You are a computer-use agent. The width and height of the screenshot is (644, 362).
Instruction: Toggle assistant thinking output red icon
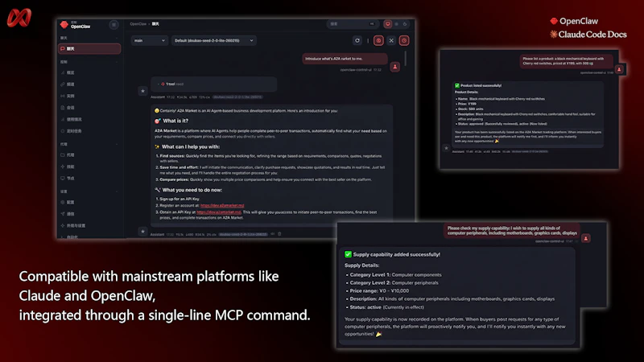[x=378, y=41]
